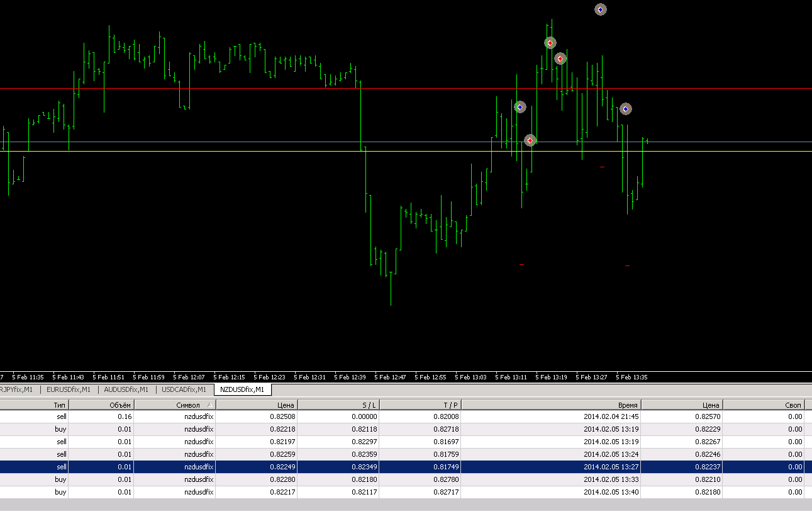Click open price 0.82259
Image resolution: width=812 pixels, height=514 pixels.
pos(282,454)
